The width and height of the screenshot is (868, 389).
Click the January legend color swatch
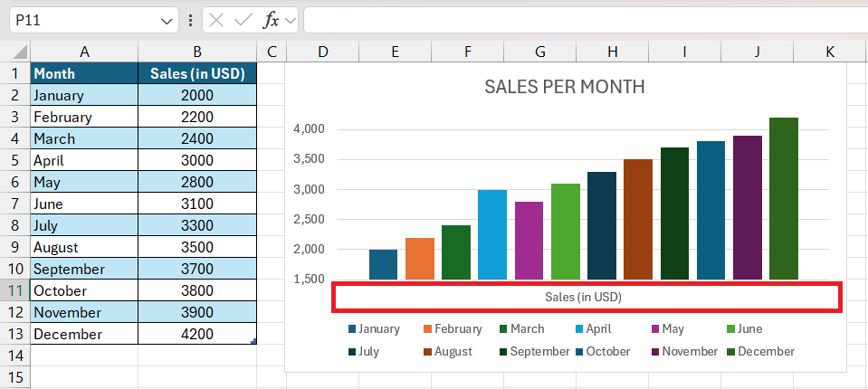click(x=352, y=329)
